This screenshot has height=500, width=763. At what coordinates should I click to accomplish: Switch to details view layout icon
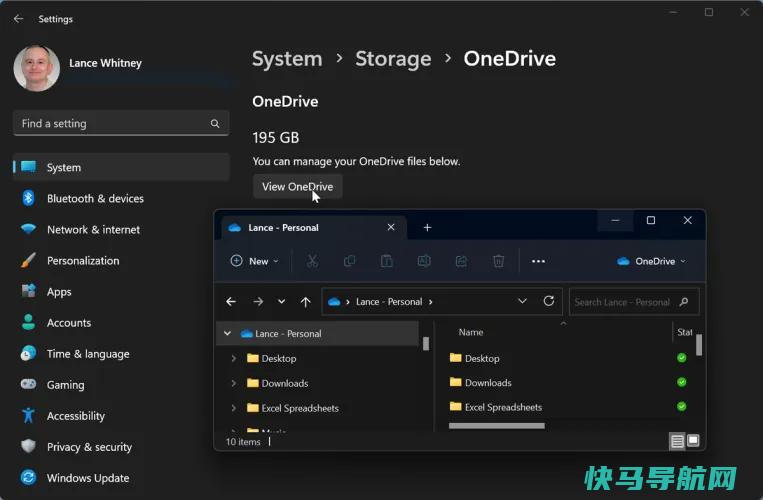click(x=677, y=441)
